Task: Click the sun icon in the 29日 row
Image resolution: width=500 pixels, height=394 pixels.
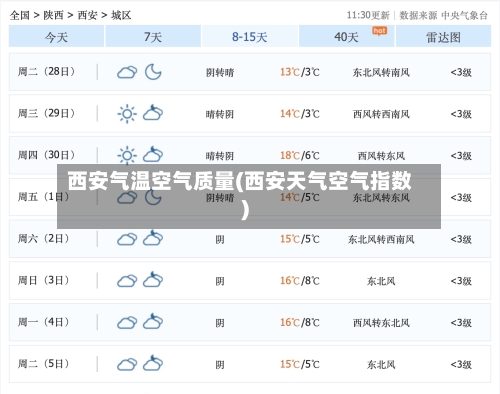Action: coord(127,114)
